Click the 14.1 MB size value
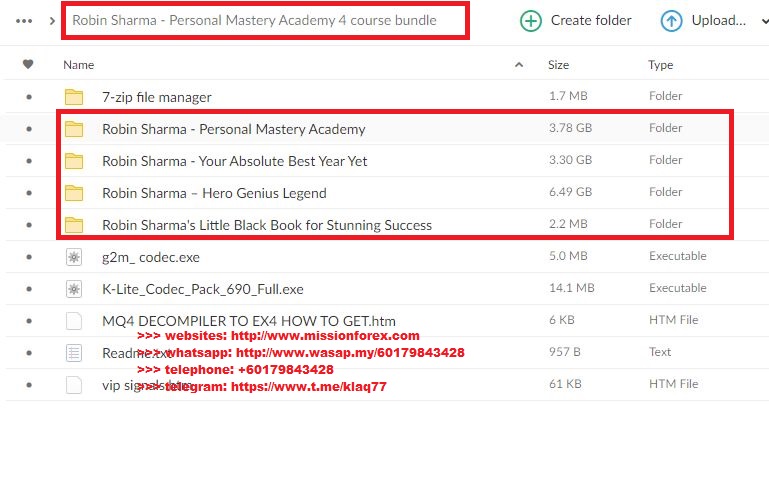Viewport: 769px width, 504px height. (x=571, y=288)
